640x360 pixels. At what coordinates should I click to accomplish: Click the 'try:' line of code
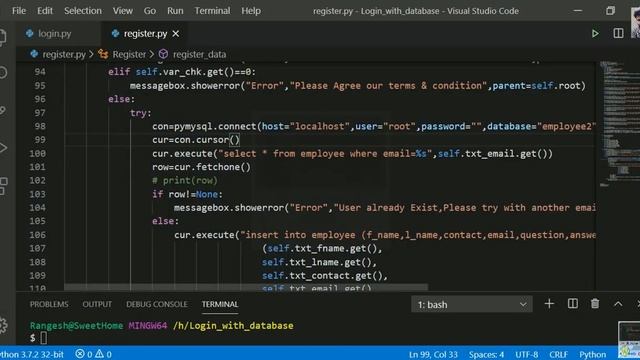coord(141,113)
